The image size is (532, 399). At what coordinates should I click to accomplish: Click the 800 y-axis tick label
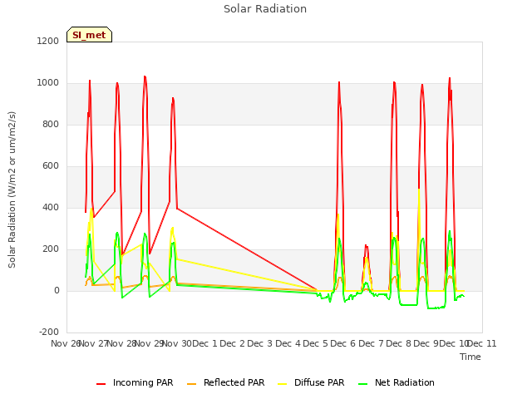(51, 124)
